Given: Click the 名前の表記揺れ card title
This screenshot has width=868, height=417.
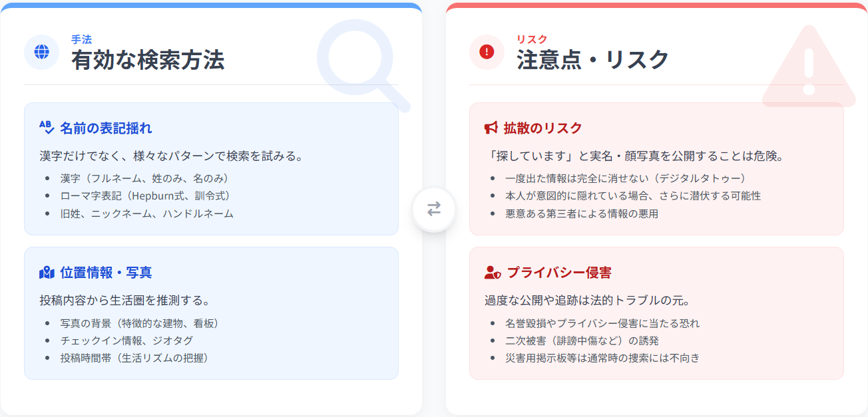Looking at the screenshot, I should tap(106, 128).
